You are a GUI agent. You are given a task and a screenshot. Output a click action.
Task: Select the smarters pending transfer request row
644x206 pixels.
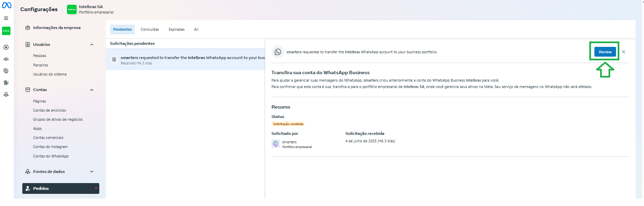(x=185, y=60)
